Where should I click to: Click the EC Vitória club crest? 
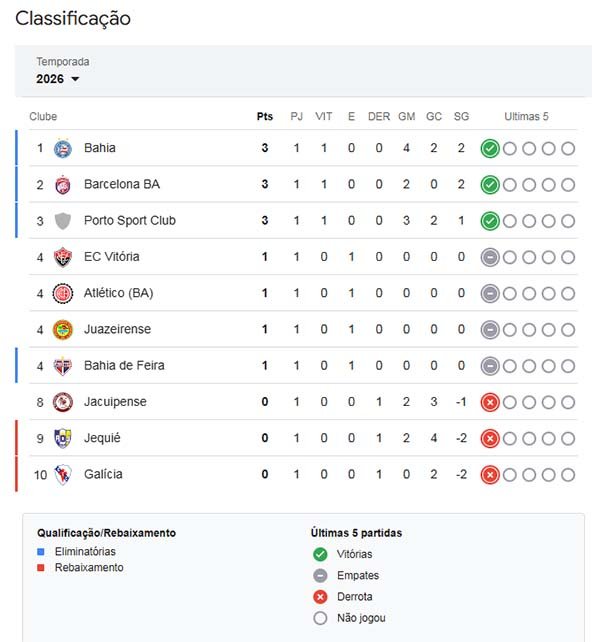[63, 257]
